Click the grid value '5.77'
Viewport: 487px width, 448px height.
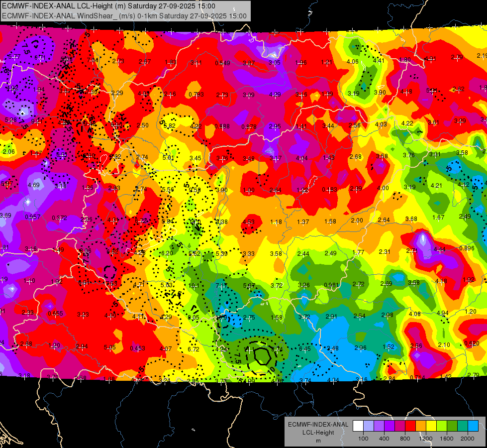coord(14,57)
